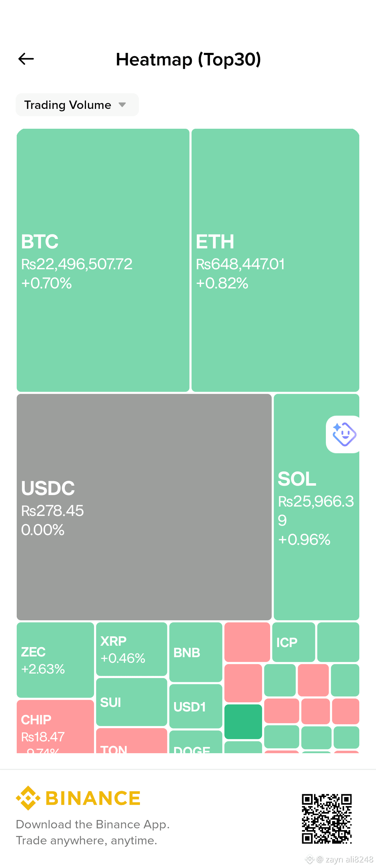Select the ZEC +2.63% tile
Viewport: 376px width, 868px height.
click(x=55, y=660)
